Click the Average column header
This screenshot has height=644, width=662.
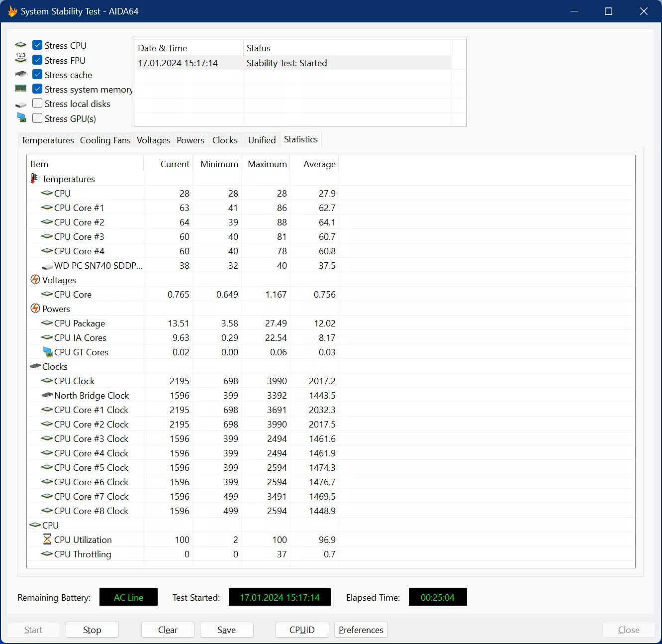[x=314, y=164]
